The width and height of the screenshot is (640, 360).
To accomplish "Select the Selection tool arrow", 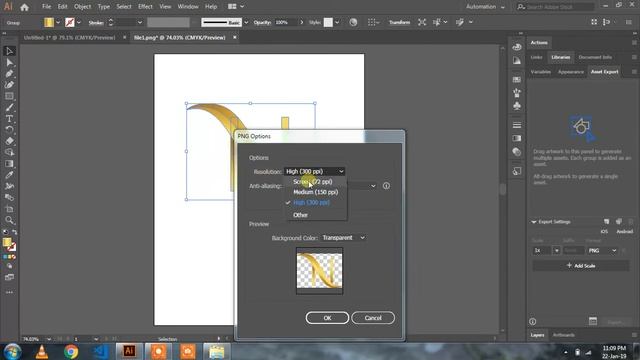I will (x=9, y=51).
